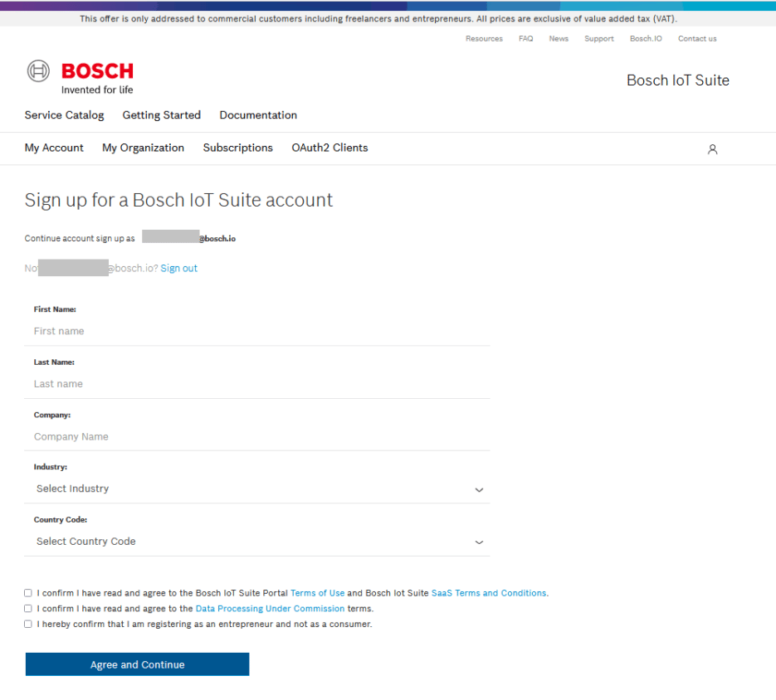Click the Industry chevron arrow

coord(479,490)
